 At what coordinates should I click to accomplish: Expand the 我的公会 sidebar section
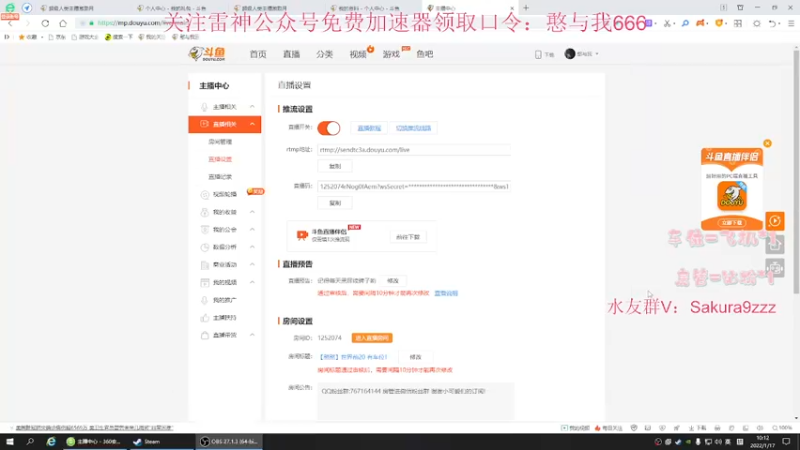252,230
